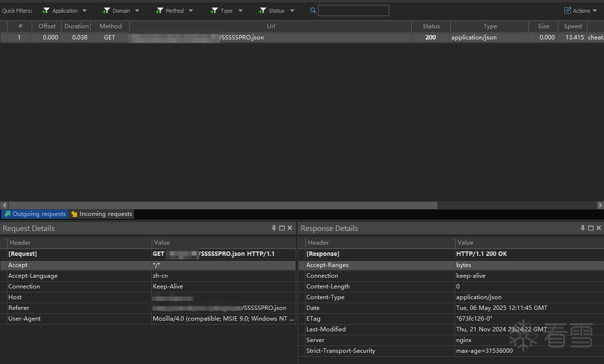Click the zh-cn value
The width and height of the screenshot is (604, 364).
(160, 276)
